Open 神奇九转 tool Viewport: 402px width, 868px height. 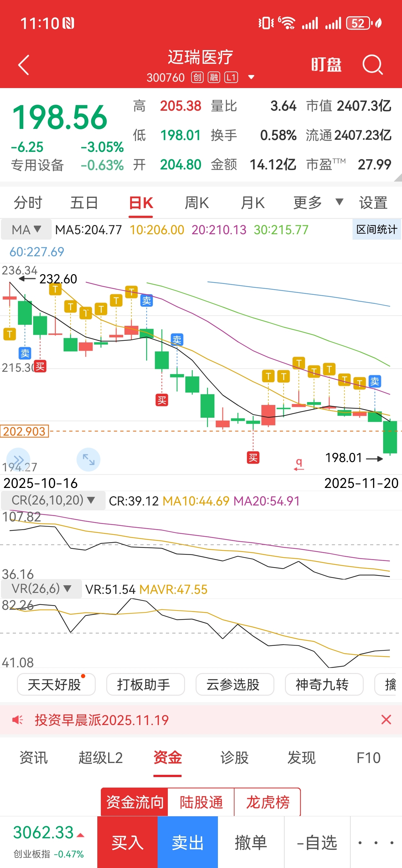tap(324, 684)
